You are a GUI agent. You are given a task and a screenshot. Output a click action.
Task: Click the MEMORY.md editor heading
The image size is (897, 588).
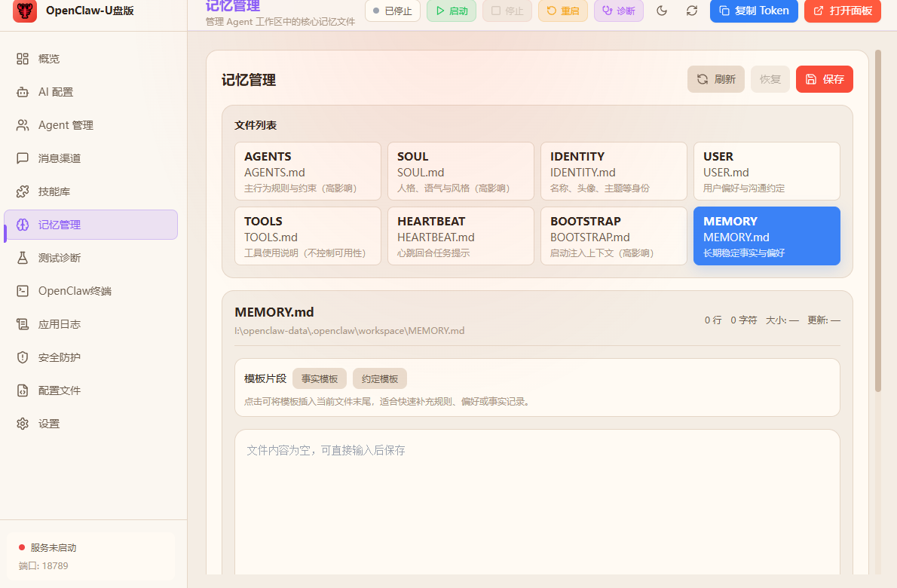coord(274,312)
